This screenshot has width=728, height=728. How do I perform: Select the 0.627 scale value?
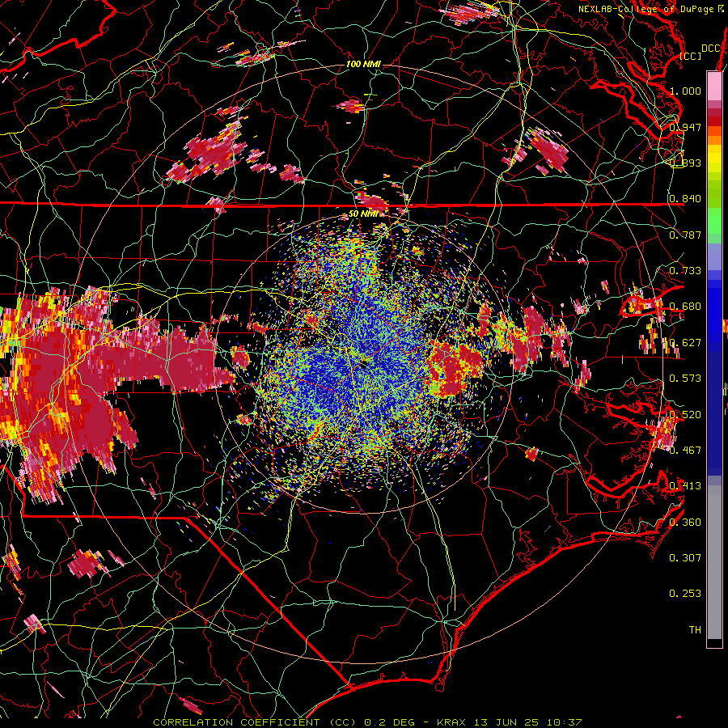685,343
